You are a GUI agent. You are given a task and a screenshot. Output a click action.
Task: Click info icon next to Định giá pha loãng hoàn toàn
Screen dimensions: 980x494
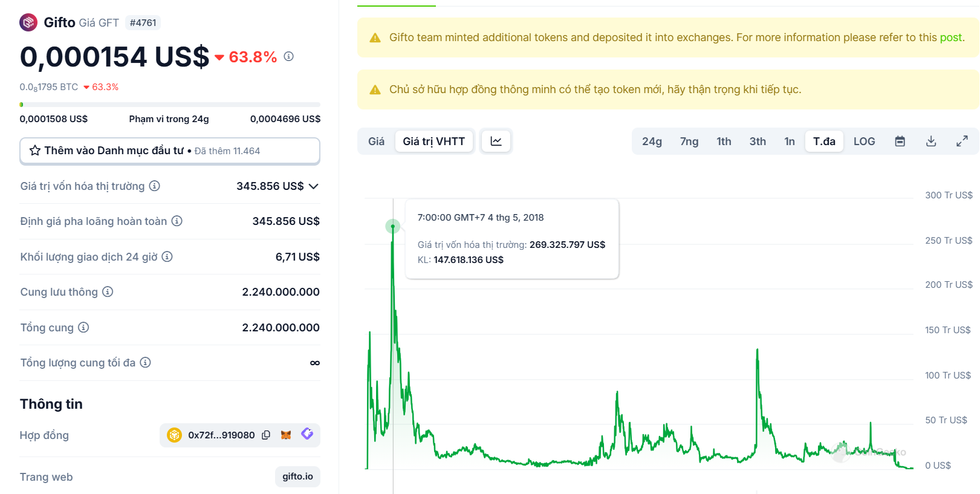click(177, 221)
